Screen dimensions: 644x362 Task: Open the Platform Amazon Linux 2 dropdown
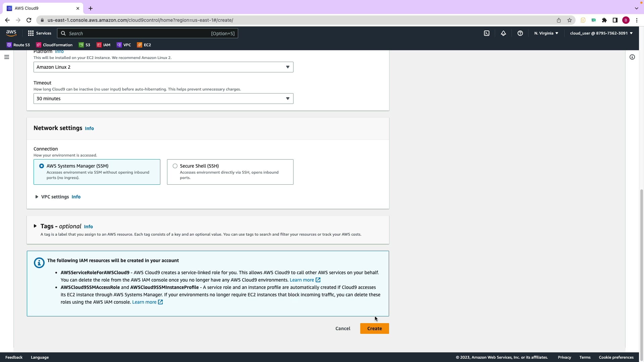tap(163, 67)
